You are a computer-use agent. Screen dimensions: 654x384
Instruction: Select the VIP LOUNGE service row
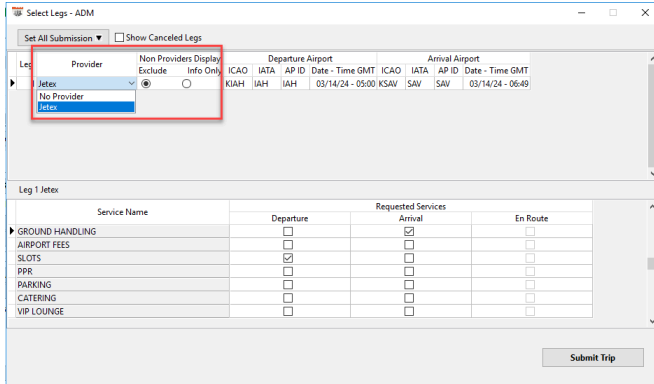point(122,311)
